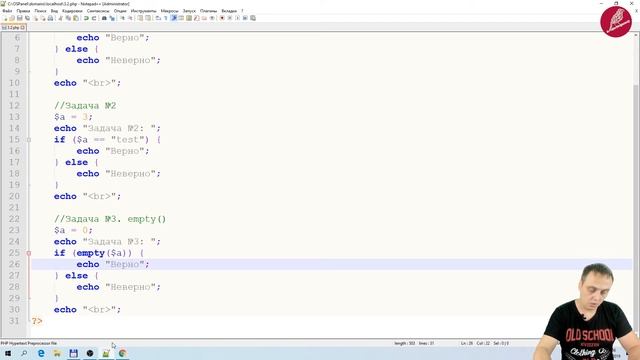Open the Кодировки menu

[x=72, y=11]
